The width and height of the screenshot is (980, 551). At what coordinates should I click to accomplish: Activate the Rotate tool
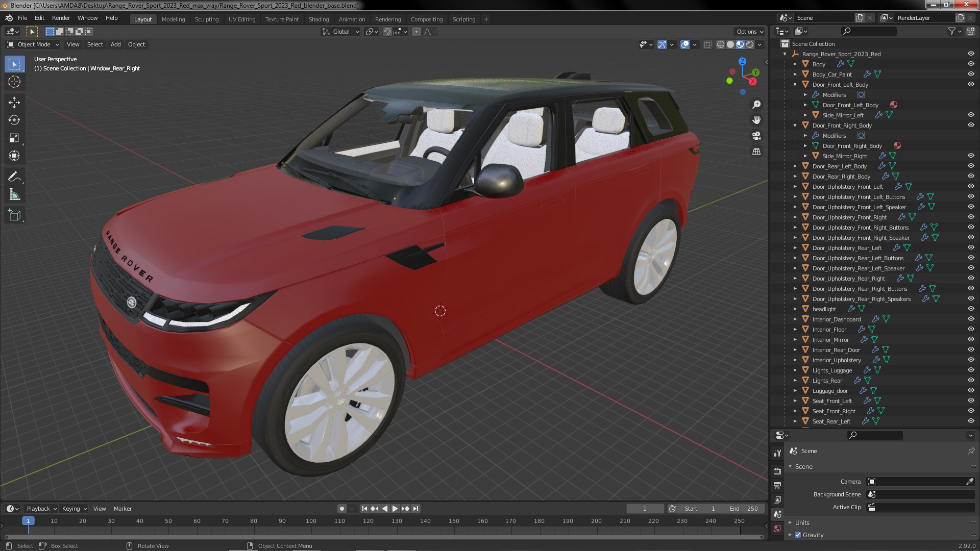coord(14,120)
